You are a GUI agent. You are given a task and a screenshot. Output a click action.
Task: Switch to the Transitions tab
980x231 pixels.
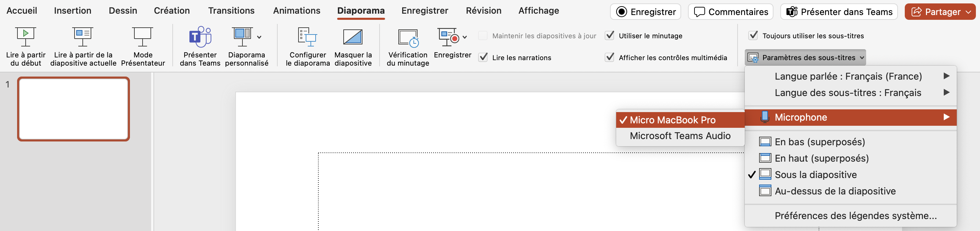coord(231,11)
